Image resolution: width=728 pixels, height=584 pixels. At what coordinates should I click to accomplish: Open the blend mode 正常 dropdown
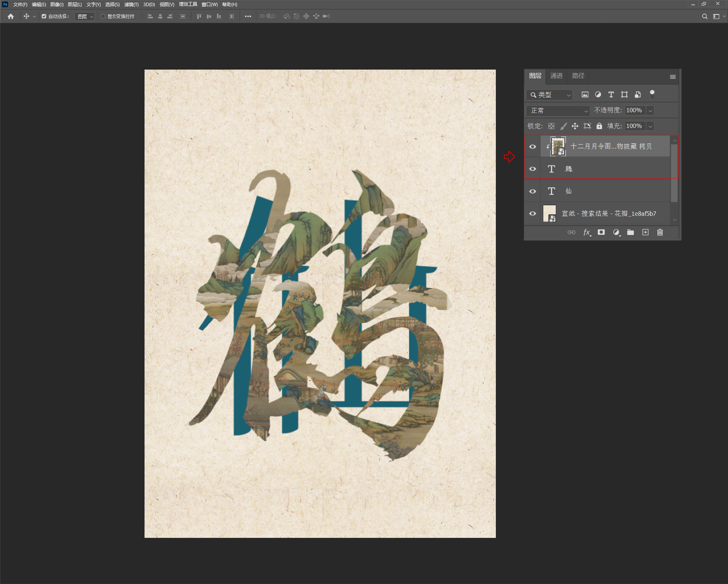(x=558, y=111)
